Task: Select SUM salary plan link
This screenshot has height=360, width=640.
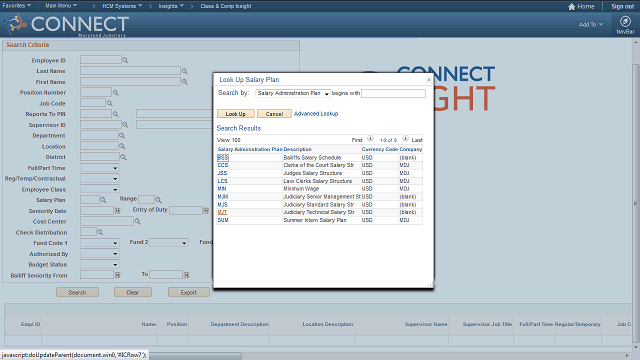Action: coord(223,220)
